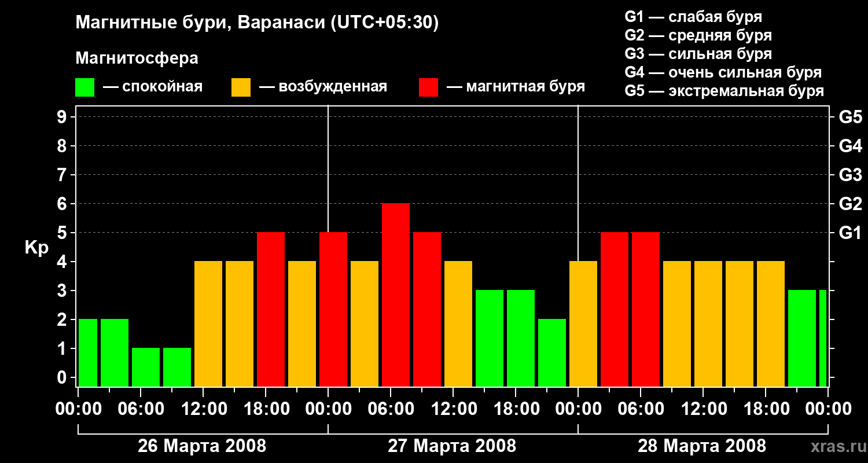Image resolution: width=868 pixels, height=463 pixels.
Task: Click the red Kp 5 bar at 18:00 on 26 Марта
Action: [271, 310]
